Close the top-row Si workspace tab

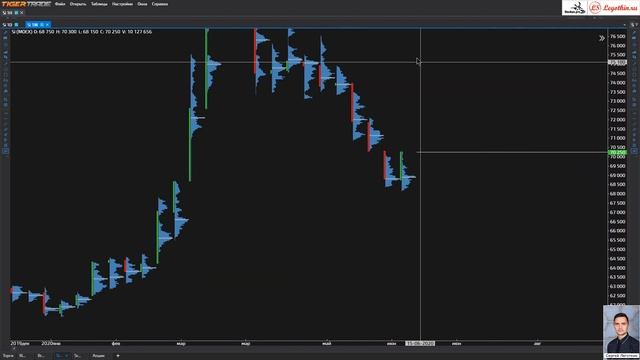(22, 13)
